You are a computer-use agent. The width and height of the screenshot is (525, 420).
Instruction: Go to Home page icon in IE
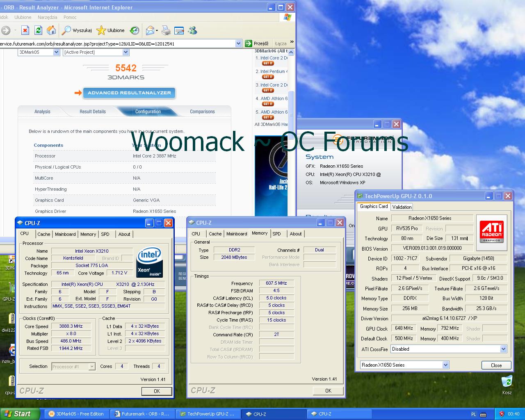(x=51, y=30)
